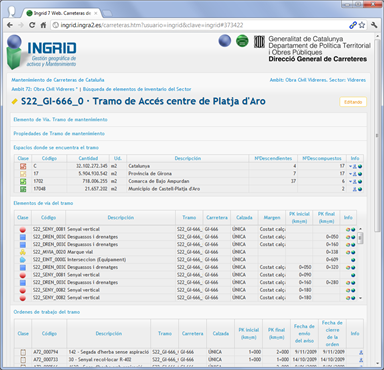Click the green telephone icon in the header

[x=242, y=41]
